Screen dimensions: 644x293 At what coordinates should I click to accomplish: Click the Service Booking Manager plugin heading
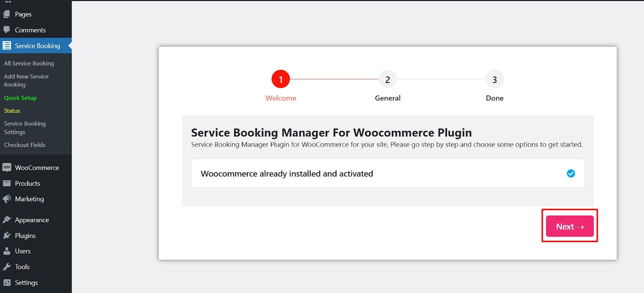(x=331, y=133)
